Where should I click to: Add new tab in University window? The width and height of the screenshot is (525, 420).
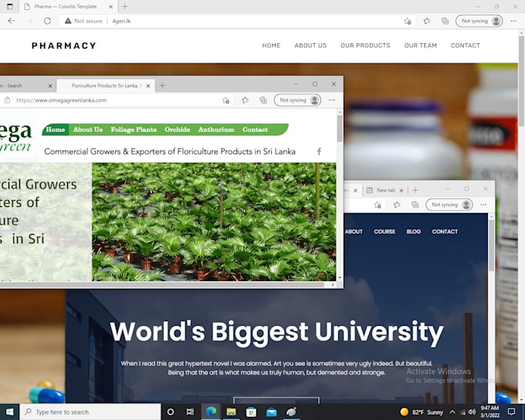pos(415,190)
